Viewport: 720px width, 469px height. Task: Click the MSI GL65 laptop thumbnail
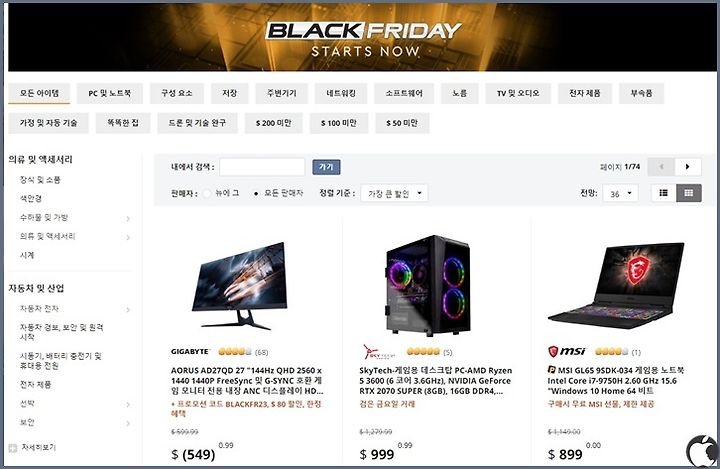(x=617, y=285)
